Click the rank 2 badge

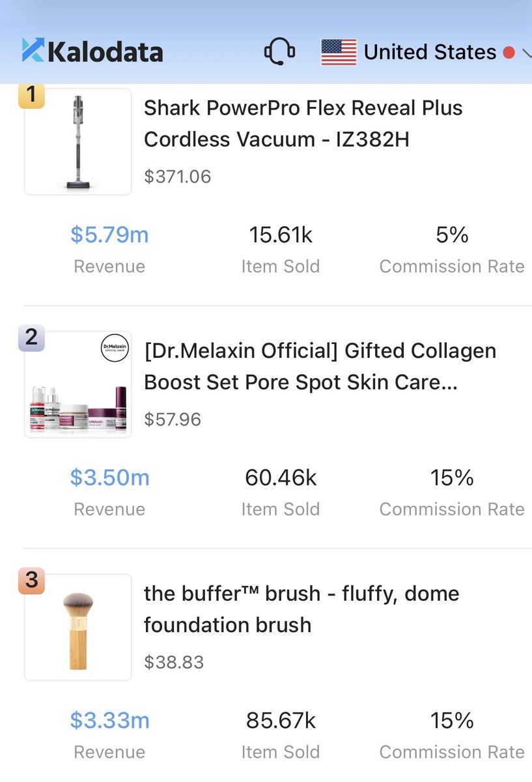coord(31,338)
